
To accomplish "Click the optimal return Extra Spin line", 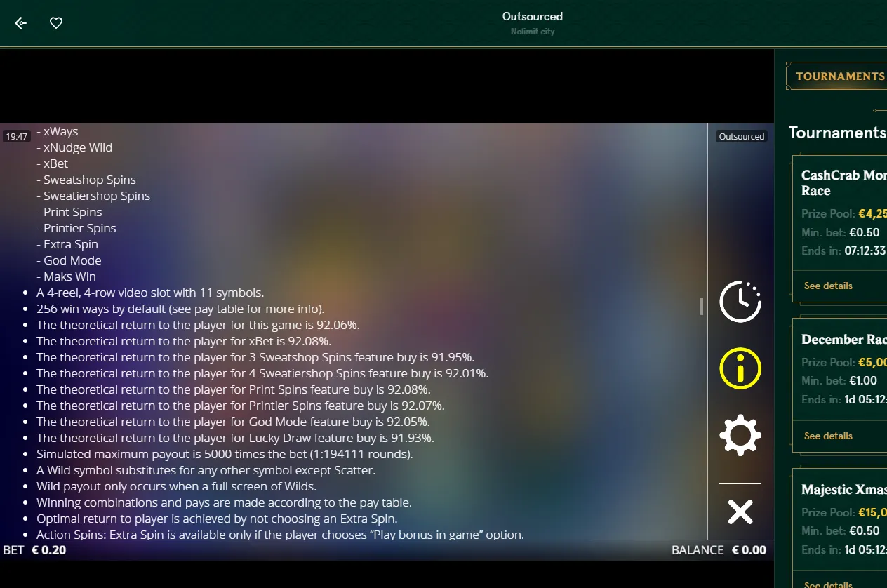I will [217, 519].
